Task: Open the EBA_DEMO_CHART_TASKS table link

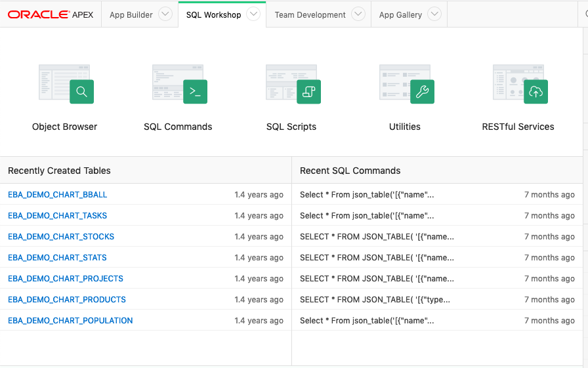Action: [57, 216]
